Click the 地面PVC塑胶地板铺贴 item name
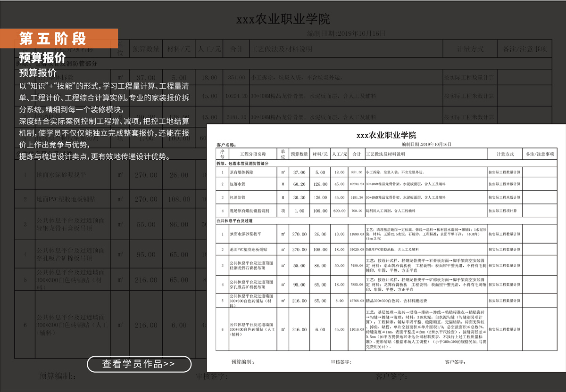The width and height of the screenshot is (566, 392). click(249, 249)
